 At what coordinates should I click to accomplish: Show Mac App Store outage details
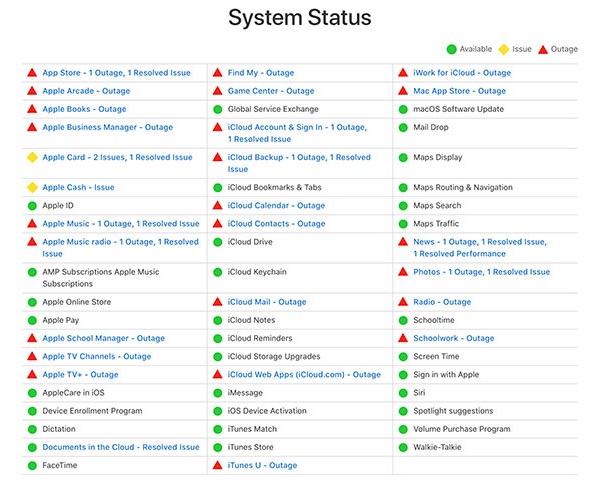click(x=459, y=91)
